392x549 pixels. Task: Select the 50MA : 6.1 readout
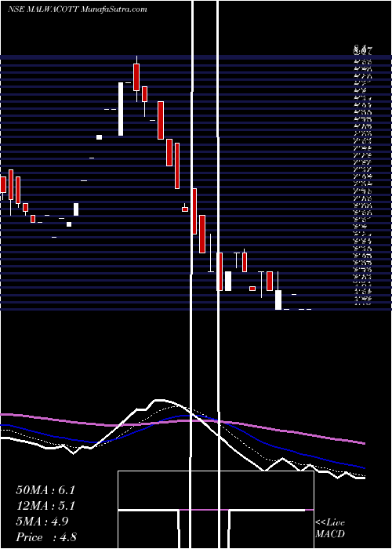(45, 490)
